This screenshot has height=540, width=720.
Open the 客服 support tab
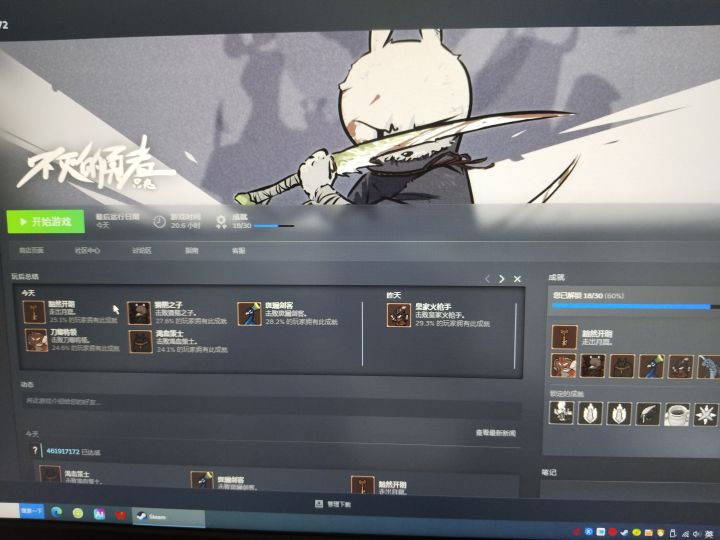point(239,251)
